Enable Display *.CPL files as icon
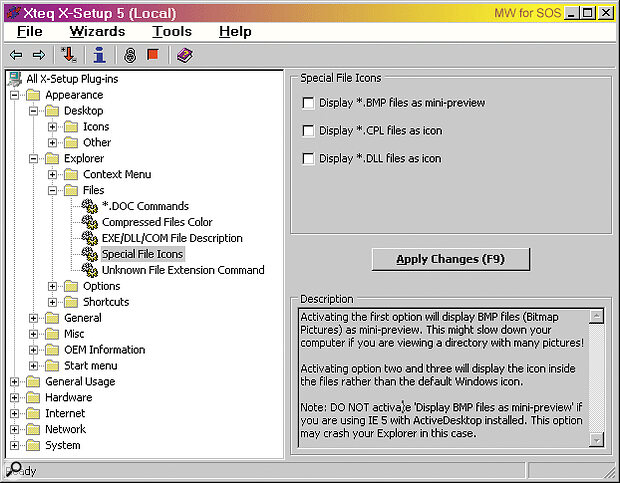The width and height of the screenshot is (620, 483). pyautogui.click(x=308, y=131)
